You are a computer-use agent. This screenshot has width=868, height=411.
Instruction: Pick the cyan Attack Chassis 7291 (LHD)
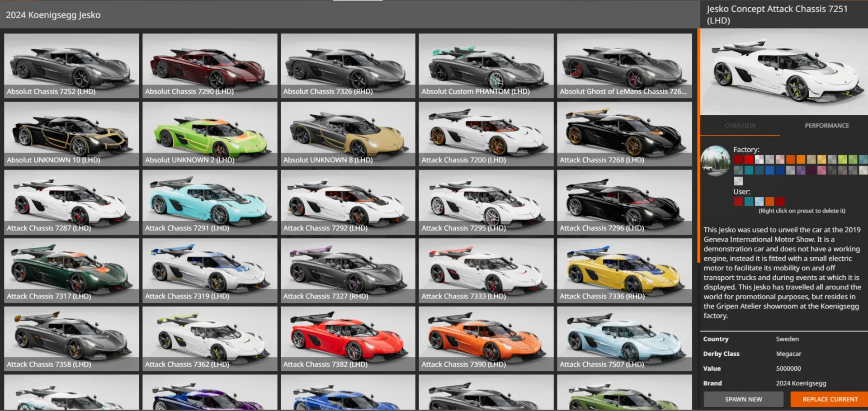pos(210,202)
